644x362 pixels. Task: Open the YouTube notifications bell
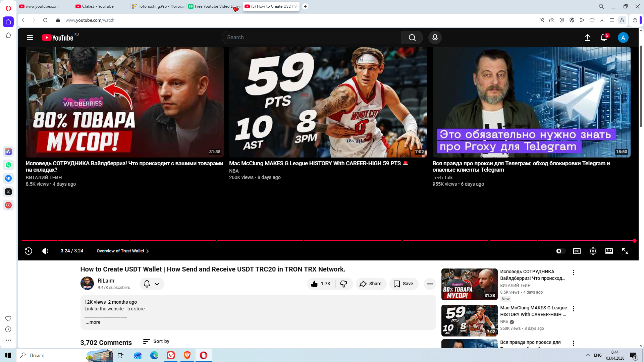(604, 38)
